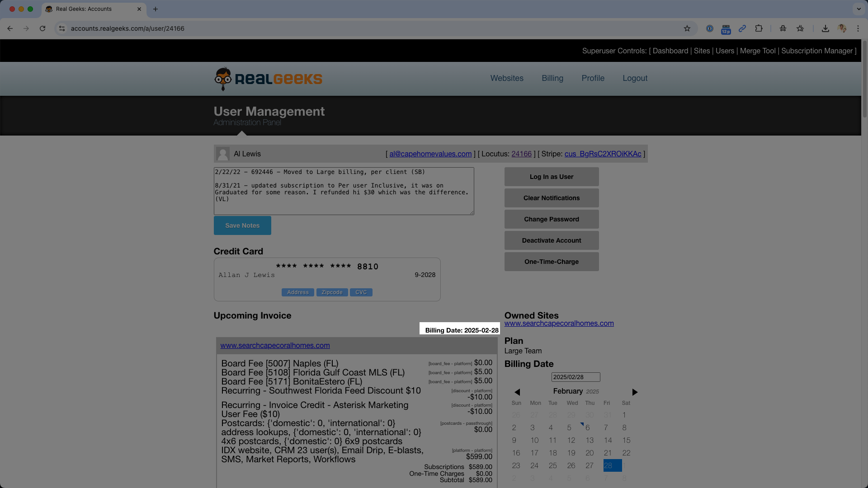Open Locutus 24166 link
868x488 pixels.
521,154
